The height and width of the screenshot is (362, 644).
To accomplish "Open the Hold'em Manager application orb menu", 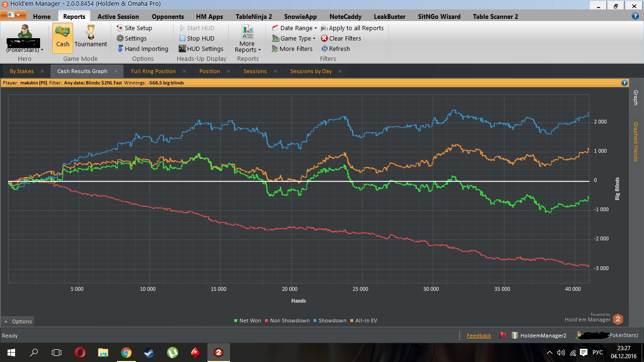I will pos(13,15).
